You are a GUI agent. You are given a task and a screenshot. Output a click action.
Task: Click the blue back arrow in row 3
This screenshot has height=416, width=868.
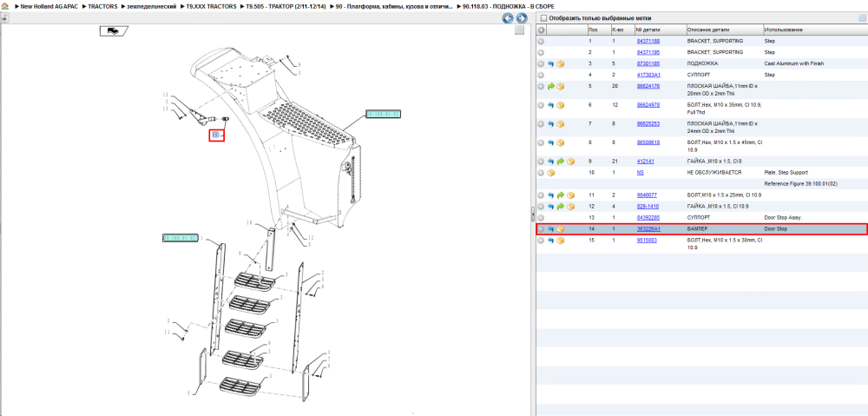point(551,63)
